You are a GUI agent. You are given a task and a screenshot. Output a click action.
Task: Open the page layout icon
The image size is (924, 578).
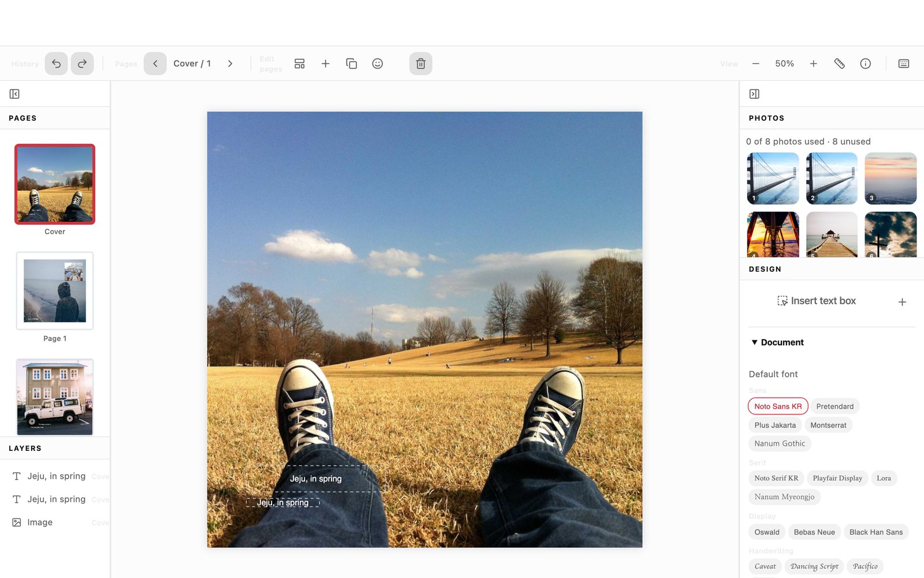(x=299, y=64)
